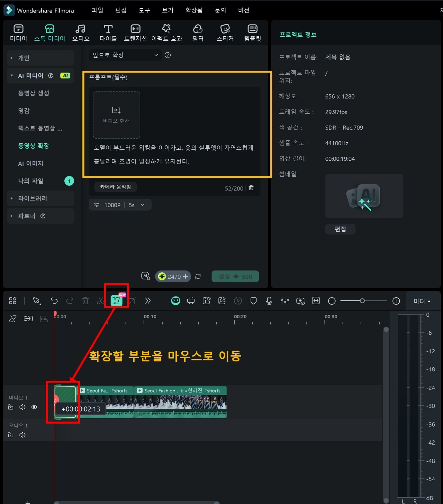Show more timeline tools with double chevron
The image size is (443, 504).
148,301
